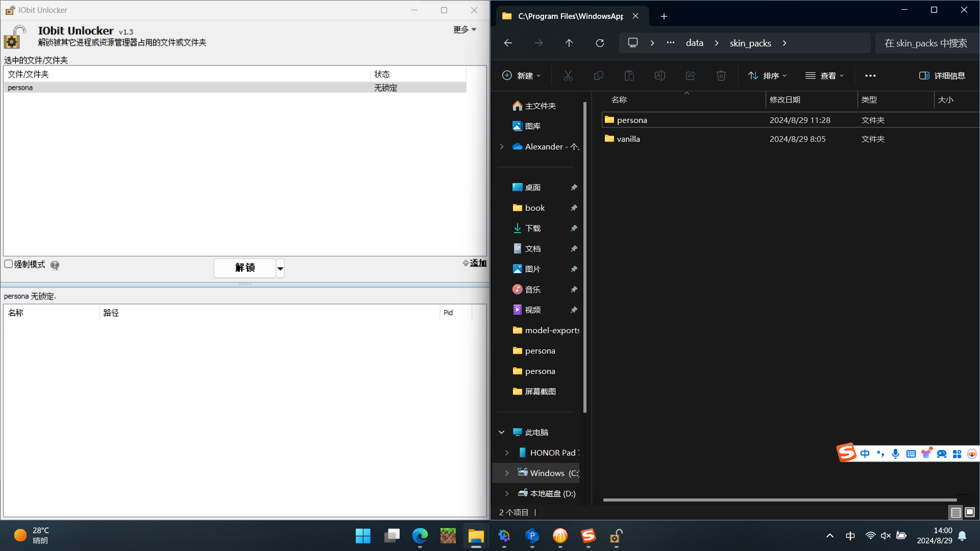Click the Delete trash icon in Explorer
Viewport: 980px width, 551px height.
pos(721,76)
